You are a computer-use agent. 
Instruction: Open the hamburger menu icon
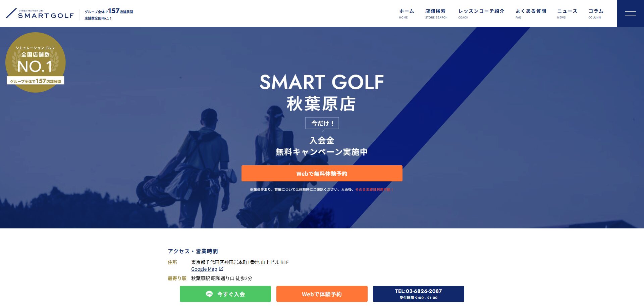630,13
